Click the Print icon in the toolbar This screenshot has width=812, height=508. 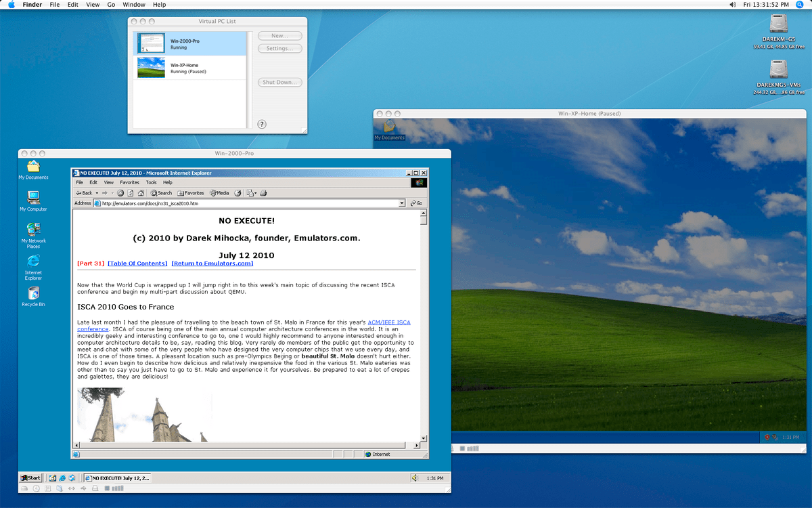(x=264, y=193)
